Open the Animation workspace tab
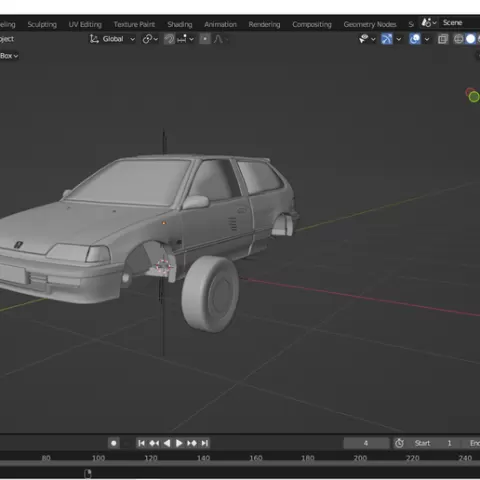This screenshot has width=480, height=480. point(220,24)
